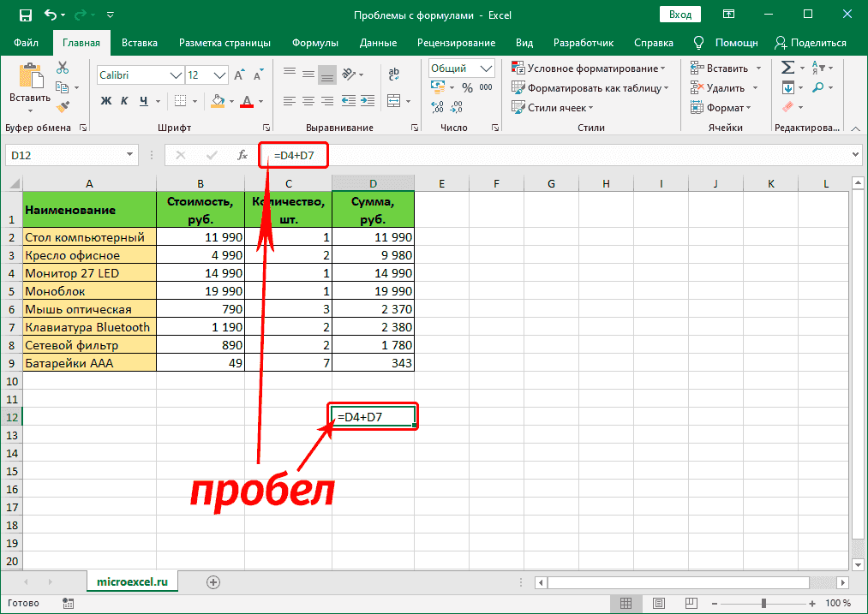
Task: Click the Save icon in Quick Access Toolbar
Action: click(25, 15)
